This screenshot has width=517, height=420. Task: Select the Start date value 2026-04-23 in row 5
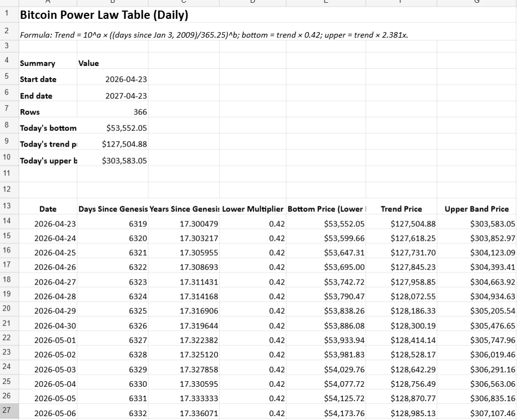(113, 77)
